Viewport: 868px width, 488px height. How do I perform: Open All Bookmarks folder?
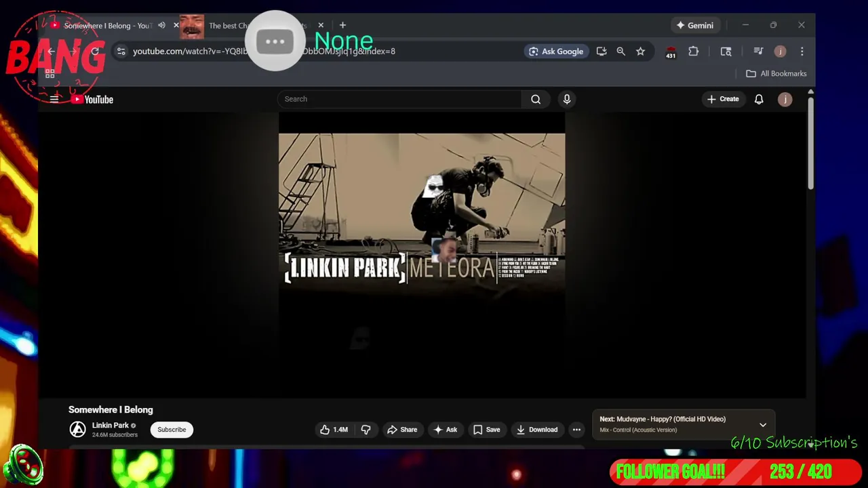point(776,73)
